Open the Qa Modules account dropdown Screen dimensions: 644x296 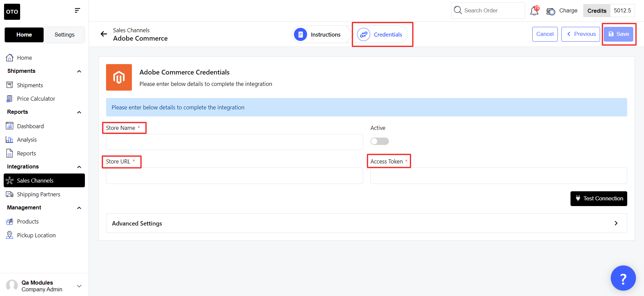(x=79, y=286)
